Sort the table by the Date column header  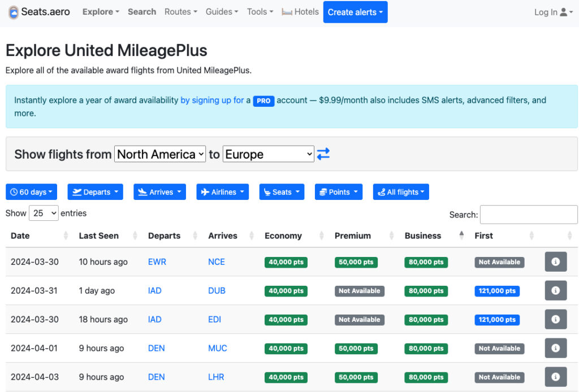tap(20, 236)
